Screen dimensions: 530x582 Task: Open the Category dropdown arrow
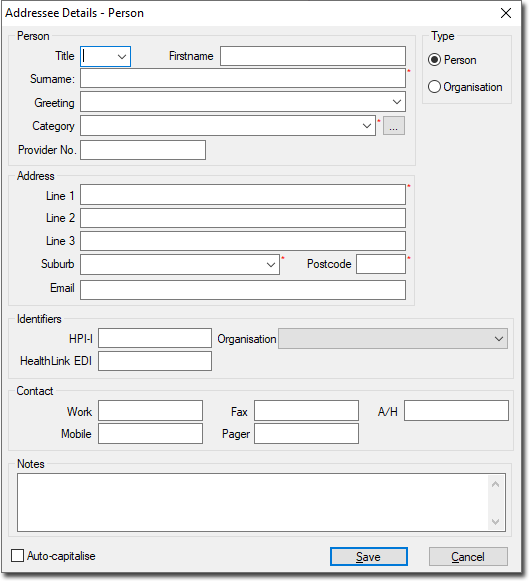367,126
